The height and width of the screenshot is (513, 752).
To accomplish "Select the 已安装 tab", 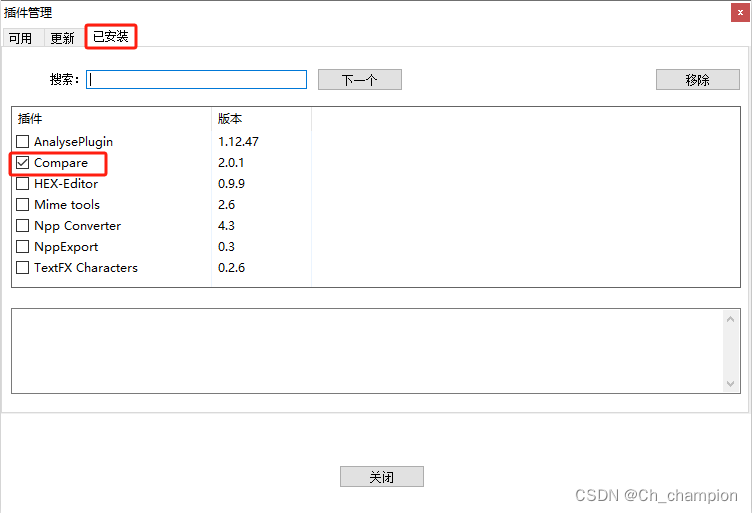I will coord(111,36).
